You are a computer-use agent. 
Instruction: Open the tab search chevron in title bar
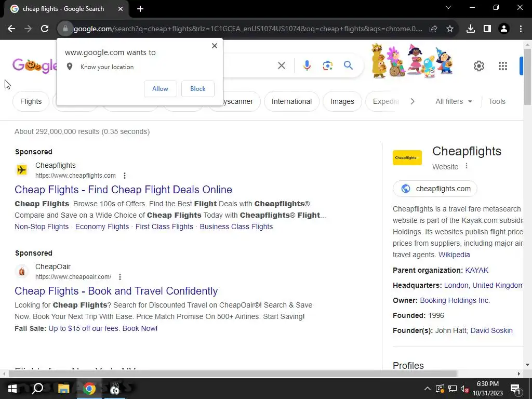448,7
